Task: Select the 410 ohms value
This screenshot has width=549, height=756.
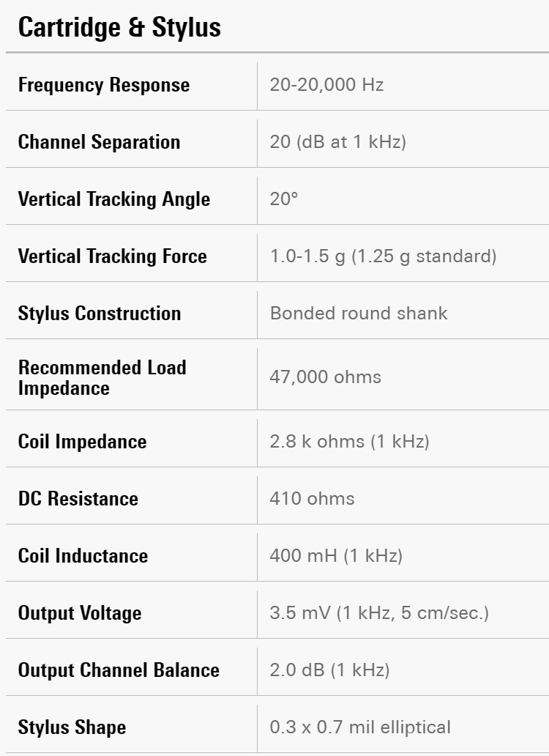Action: point(312,499)
